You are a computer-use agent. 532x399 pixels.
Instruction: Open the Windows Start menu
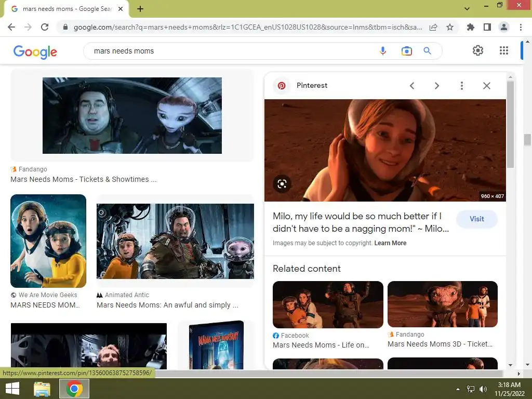point(12,389)
